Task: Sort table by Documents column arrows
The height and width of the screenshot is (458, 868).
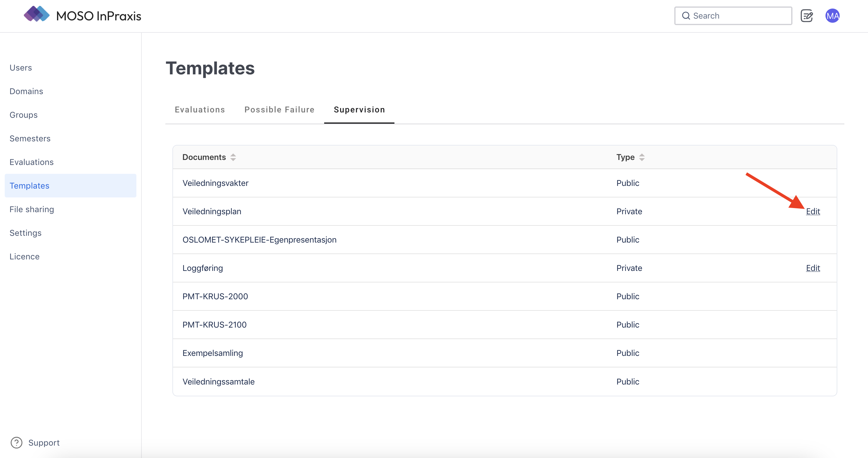Action: coord(233,157)
